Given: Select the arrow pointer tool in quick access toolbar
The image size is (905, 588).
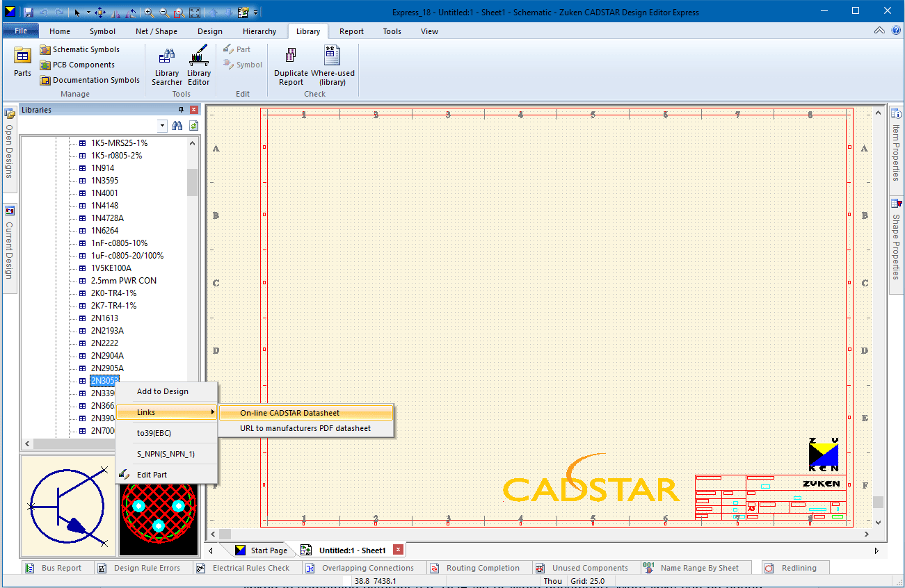Looking at the screenshot, I should click(77, 13).
